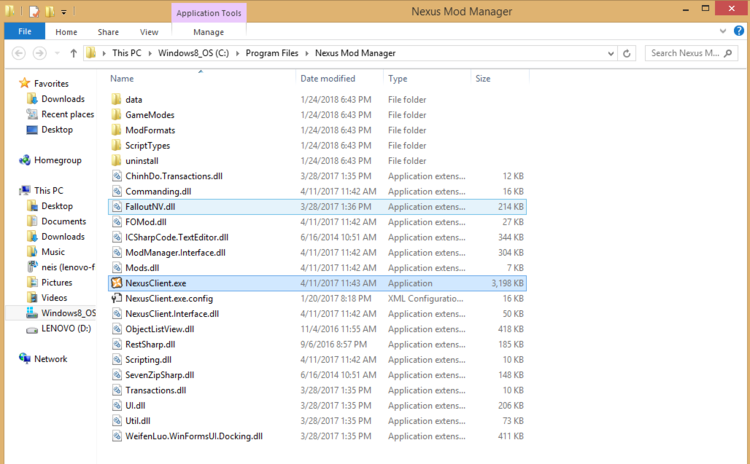
Task: Expand the Windows8_OS (C:) breadcrumb arrow
Action: point(237,53)
